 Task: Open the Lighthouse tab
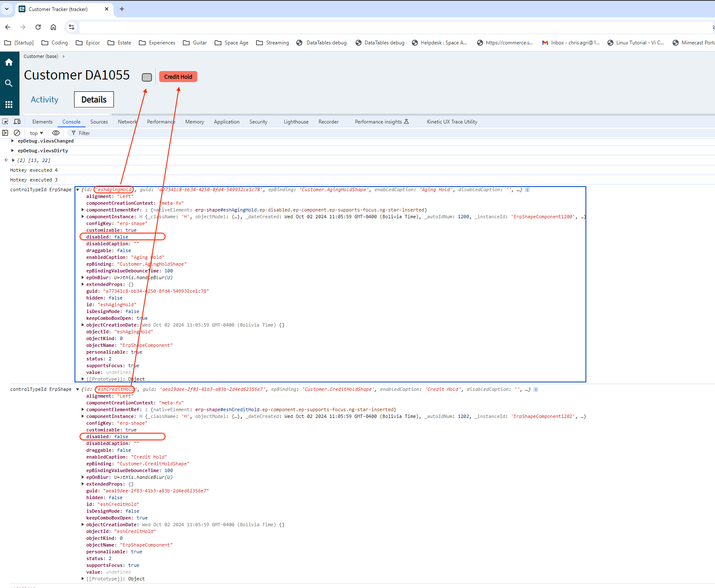click(x=296, y=122)
